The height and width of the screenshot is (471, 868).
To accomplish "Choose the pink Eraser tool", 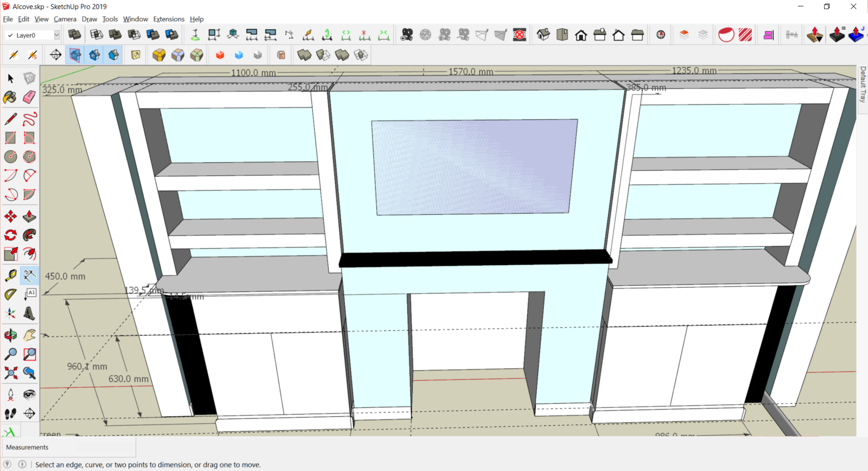I will [x=29, y=98].
